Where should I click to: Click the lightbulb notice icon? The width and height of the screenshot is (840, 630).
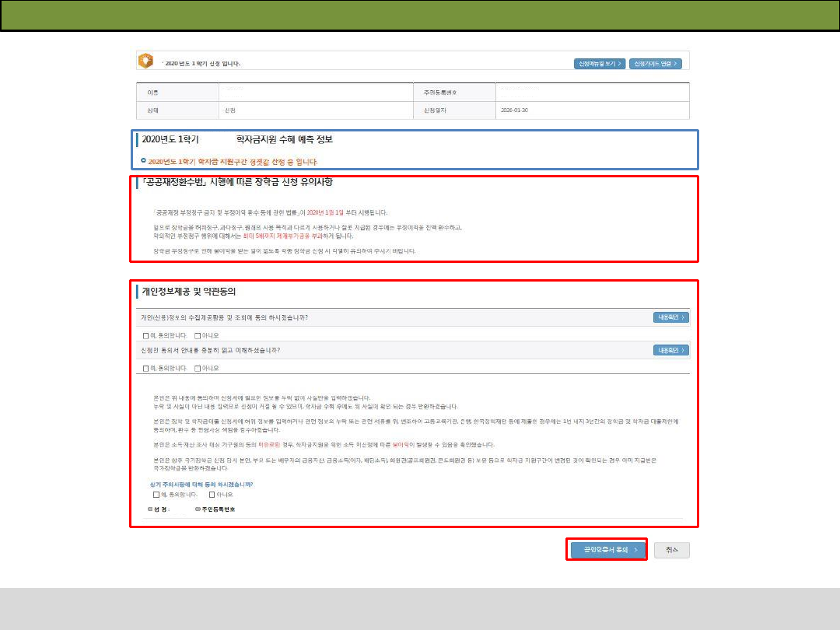tap(145, 61)
